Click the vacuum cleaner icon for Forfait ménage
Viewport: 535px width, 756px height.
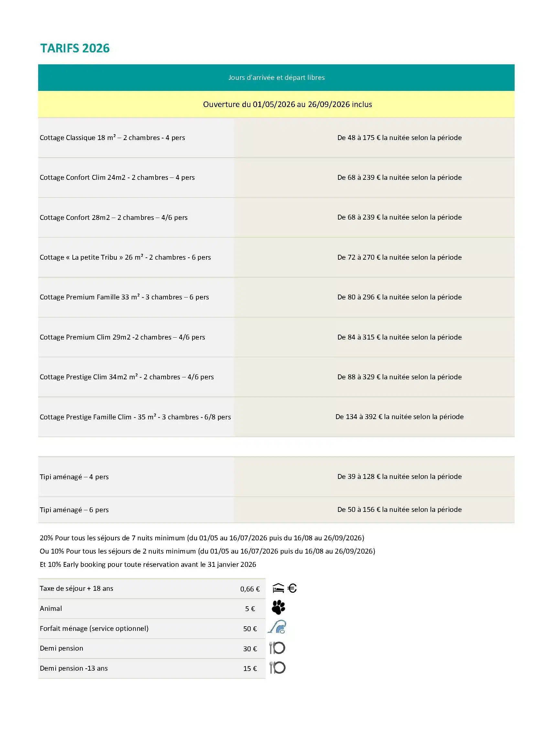click(x=277, y=628)
